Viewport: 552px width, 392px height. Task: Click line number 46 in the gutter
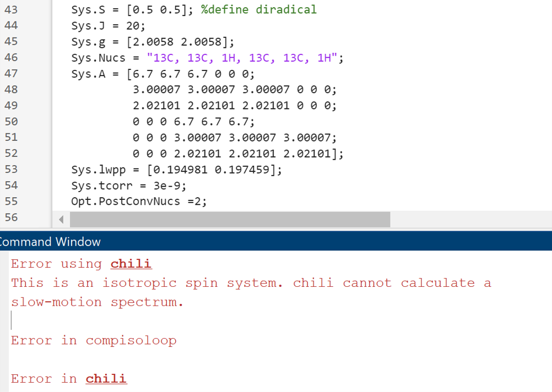pos(11,57)
